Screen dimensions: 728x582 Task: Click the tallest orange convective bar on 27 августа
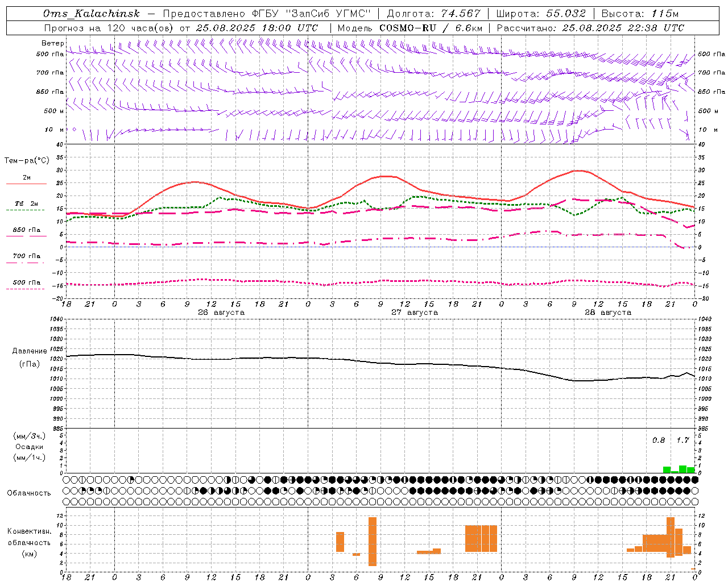pos(373,542)
